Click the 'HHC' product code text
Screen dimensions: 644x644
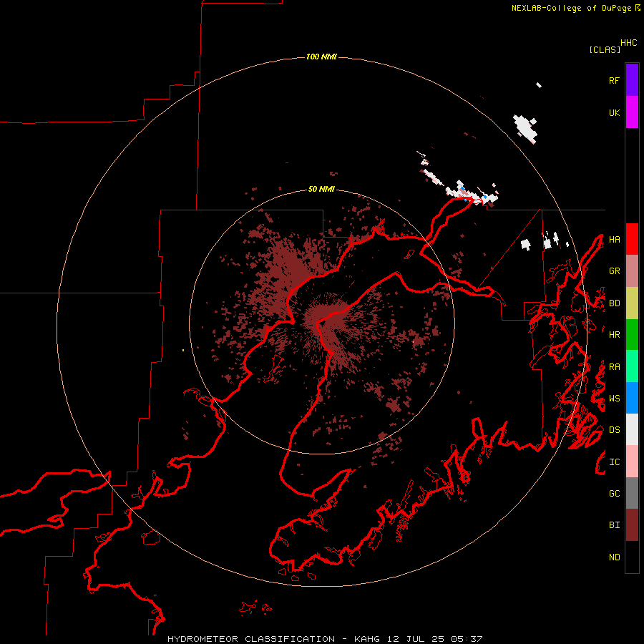pos(629,43)
